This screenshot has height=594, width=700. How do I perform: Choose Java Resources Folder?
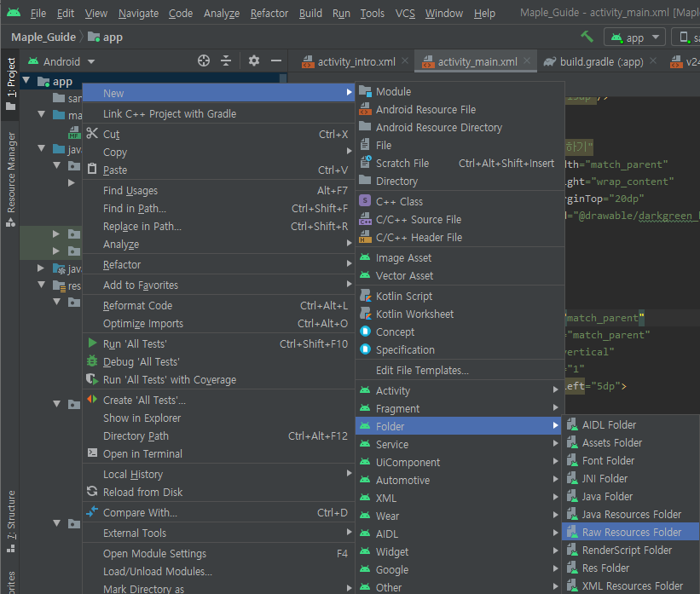630,514
